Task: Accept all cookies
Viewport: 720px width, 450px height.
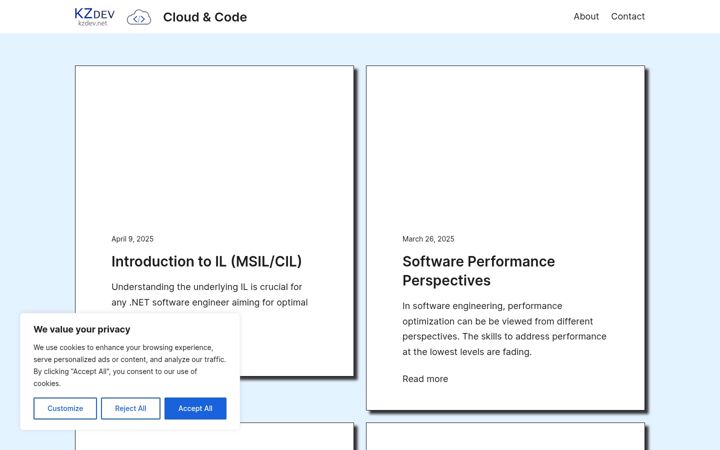Action: pyautogui.click(x=195, y=408)
